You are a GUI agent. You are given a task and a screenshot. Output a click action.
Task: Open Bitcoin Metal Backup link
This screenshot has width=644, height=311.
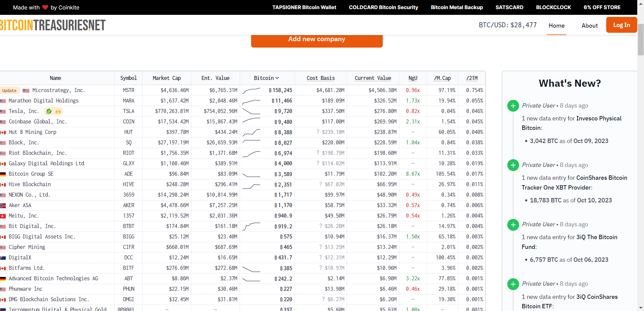tap(457, 7)
